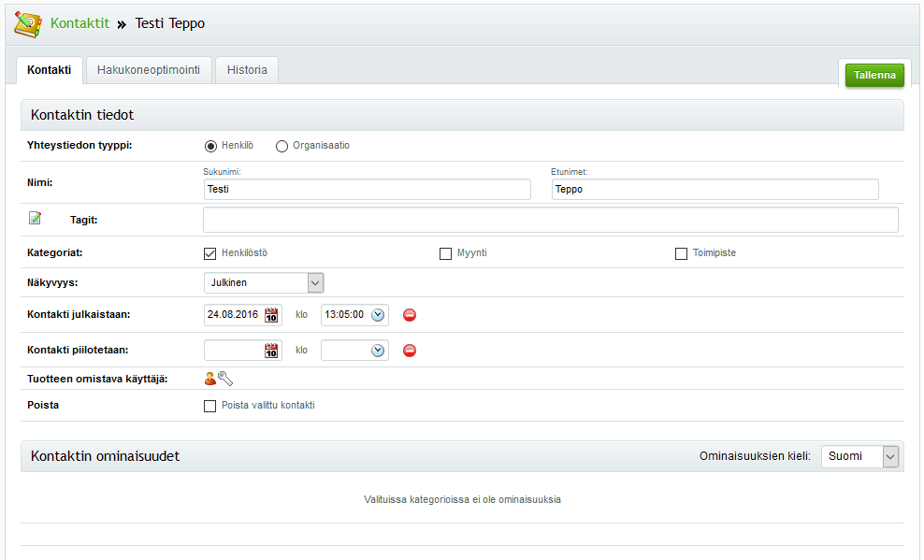
Task: Switch to the Hakukoneoptimointi tab
Action: pos(149,70)
